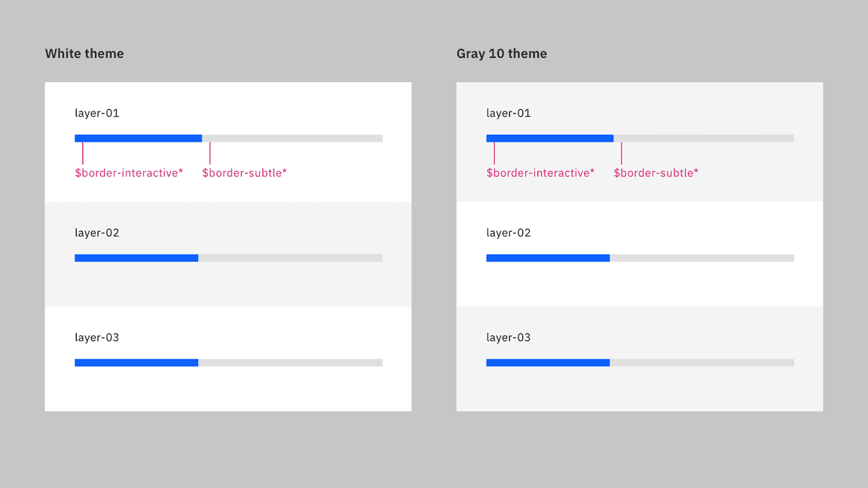Screen dimensions: 868x488
Task: Click gray track of White theme layer-01 bar
Action: [292, 139]
